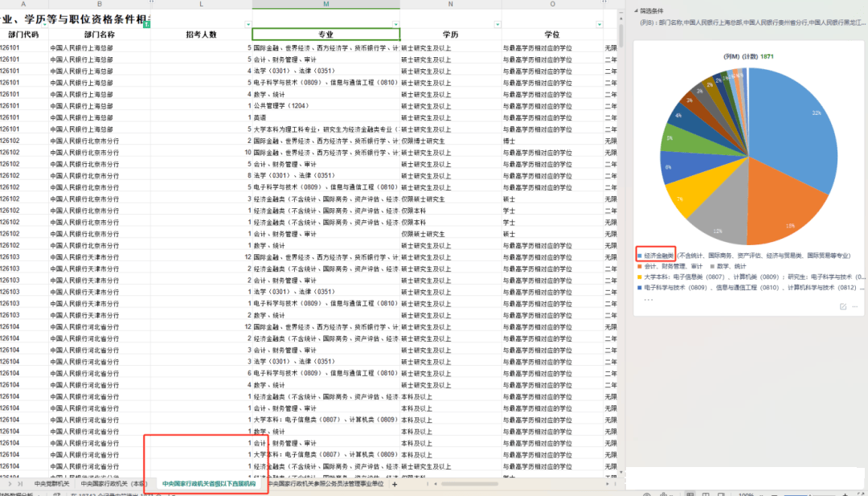Click the 部门名称 header cell
Screen dimensions: 868x496
(100, 35)
